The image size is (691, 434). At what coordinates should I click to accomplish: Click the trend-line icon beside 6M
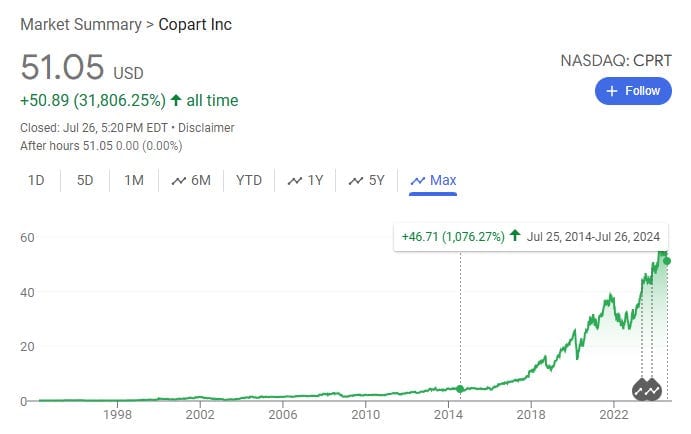coord(179,181)
